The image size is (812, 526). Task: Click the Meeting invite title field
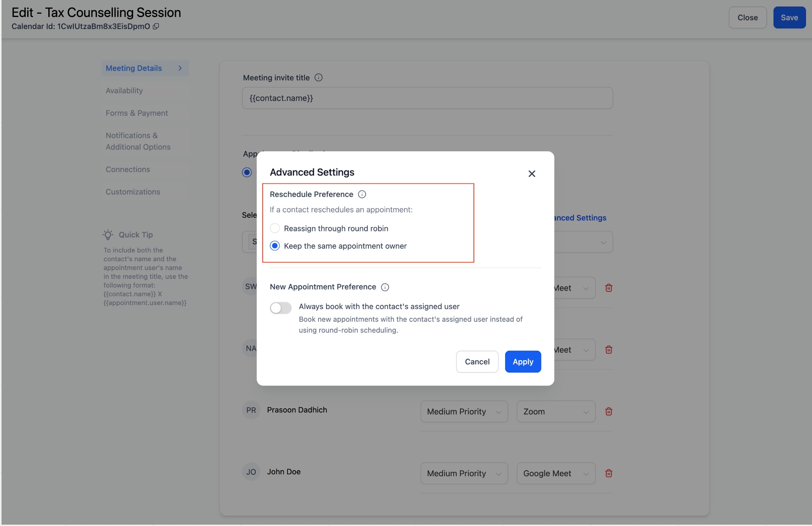[x=427, y=98]
